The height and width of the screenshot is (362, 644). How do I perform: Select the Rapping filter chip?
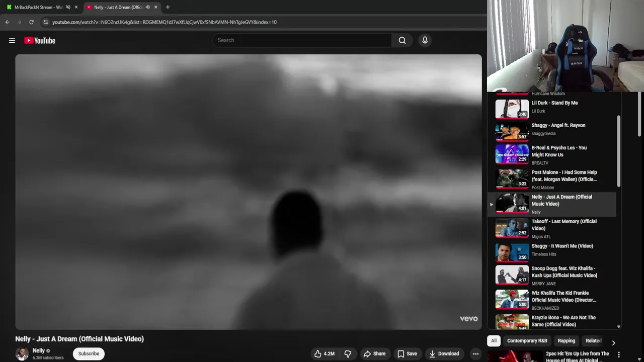[x=566, y=341]
